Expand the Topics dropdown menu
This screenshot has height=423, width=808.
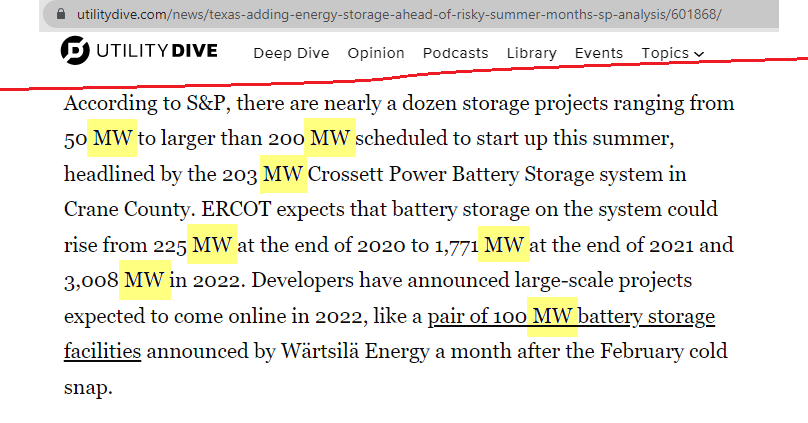(x=672, y=53)
